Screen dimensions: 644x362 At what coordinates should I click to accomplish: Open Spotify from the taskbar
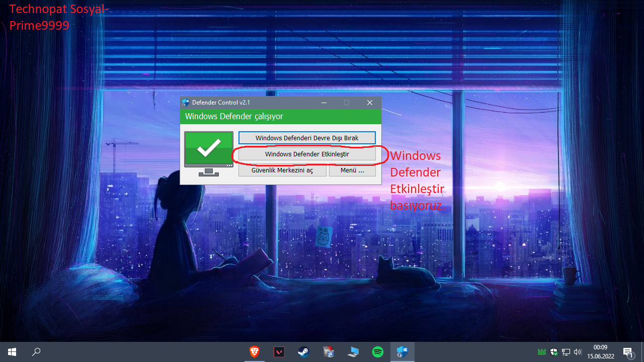[x=378, y=352]
